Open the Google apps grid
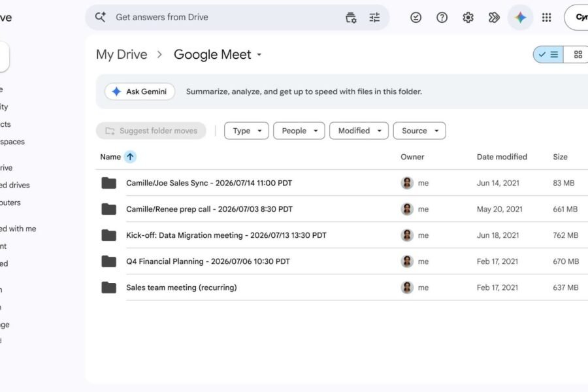The width and height of the screenshot is (588, 392). tap(546, 17)
